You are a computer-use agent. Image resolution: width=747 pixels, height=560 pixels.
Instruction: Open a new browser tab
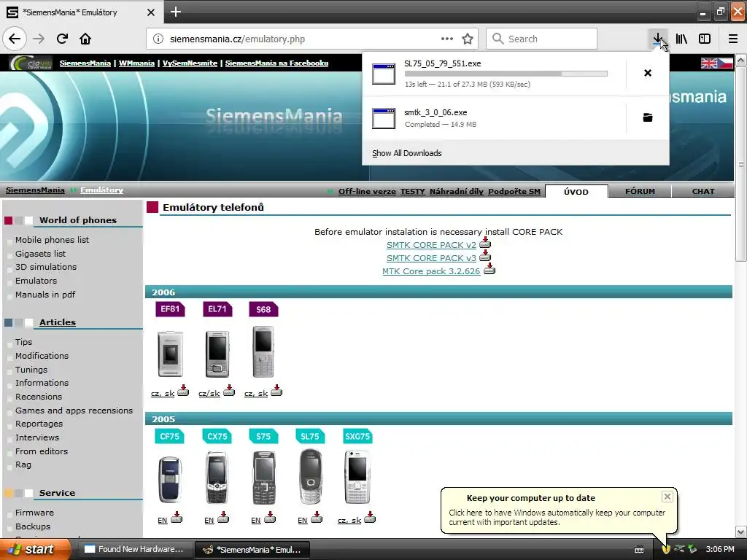(176, 12)
